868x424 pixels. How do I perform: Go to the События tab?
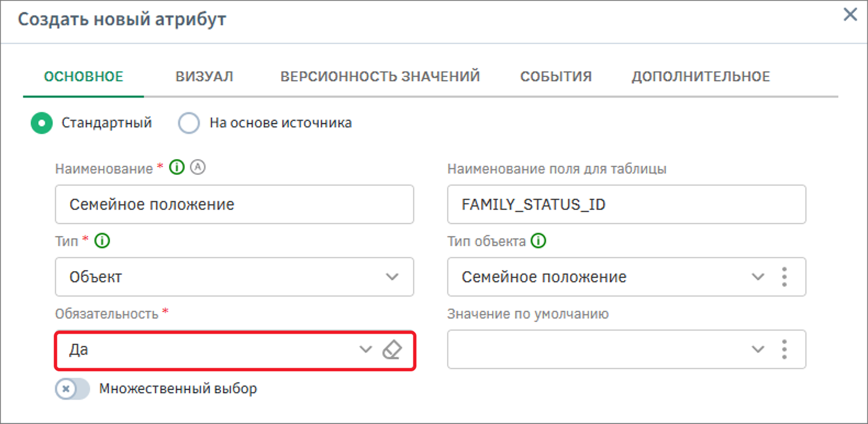(556, 76)
